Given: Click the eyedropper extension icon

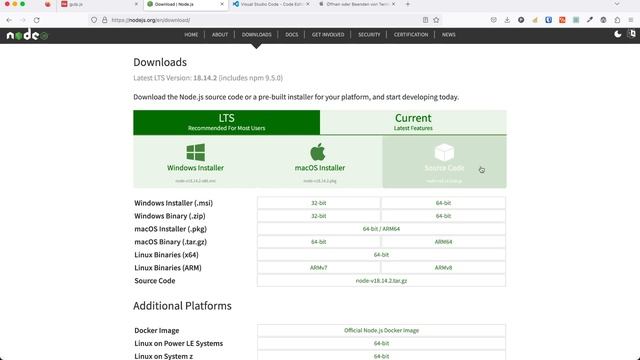Looking at the screenshot, I should (x=590, y=20).
